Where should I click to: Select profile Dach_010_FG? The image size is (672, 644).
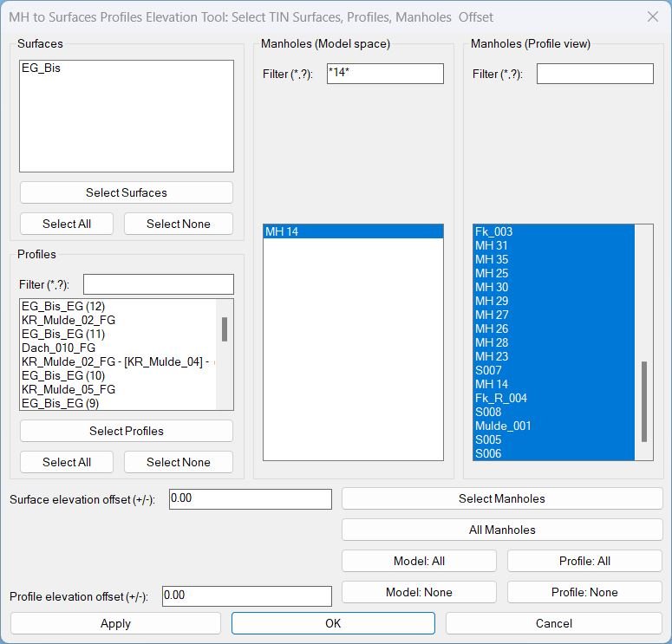coord(118,348)
